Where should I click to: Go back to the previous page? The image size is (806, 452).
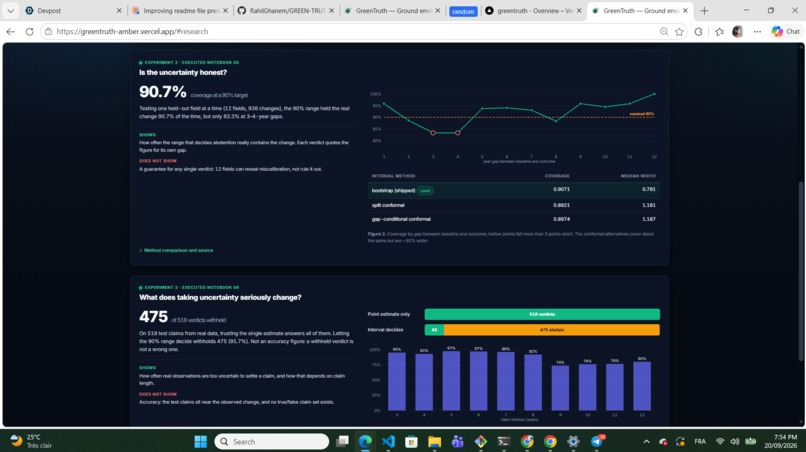pyautogui.click(x=10, y=31)
